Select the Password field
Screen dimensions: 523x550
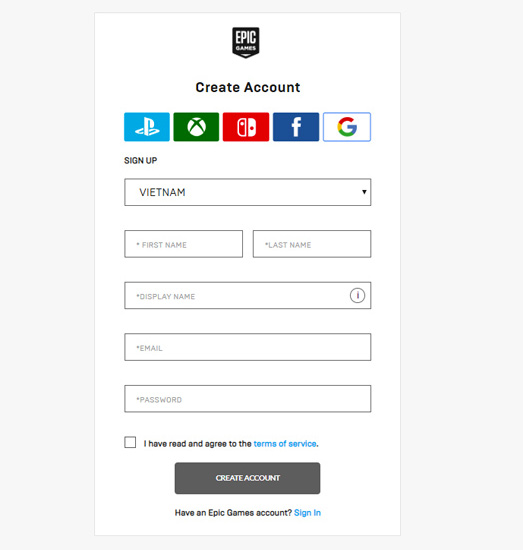pyautogui.click(x=248, y=399)
